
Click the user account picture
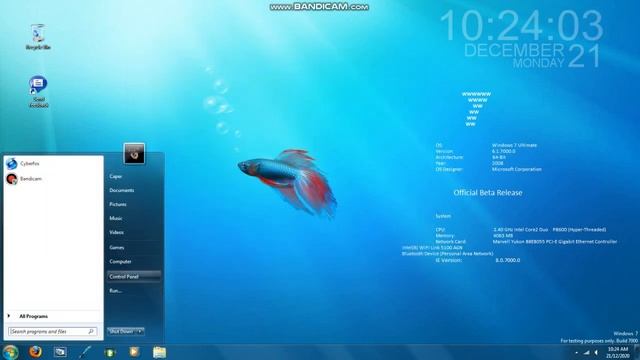[134, 154]
